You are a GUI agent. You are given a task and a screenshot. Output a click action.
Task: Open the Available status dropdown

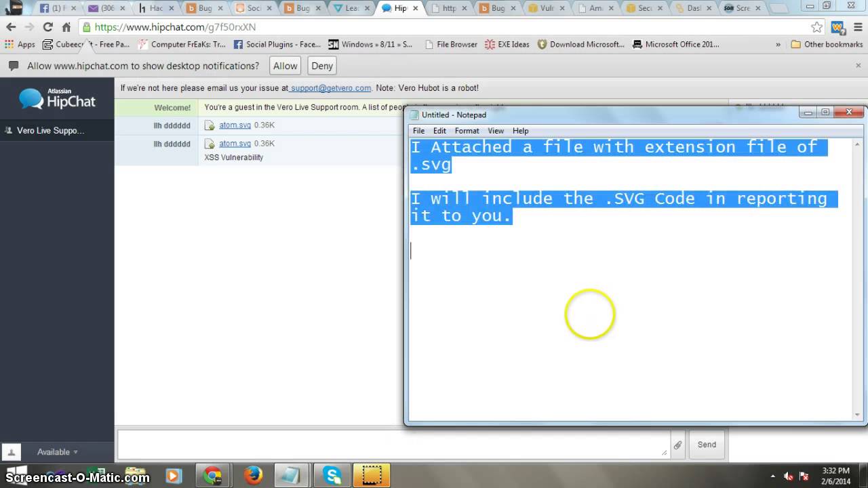pyautogui.click(x=58, y=452)
